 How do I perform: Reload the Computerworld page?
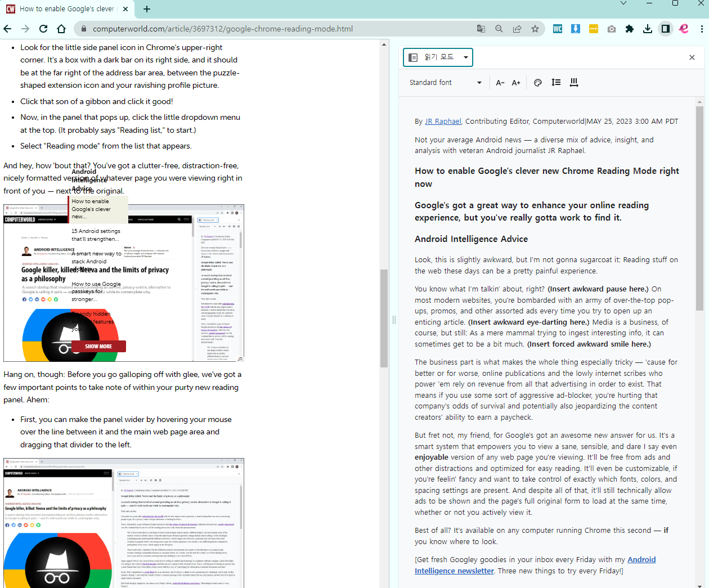43,29
